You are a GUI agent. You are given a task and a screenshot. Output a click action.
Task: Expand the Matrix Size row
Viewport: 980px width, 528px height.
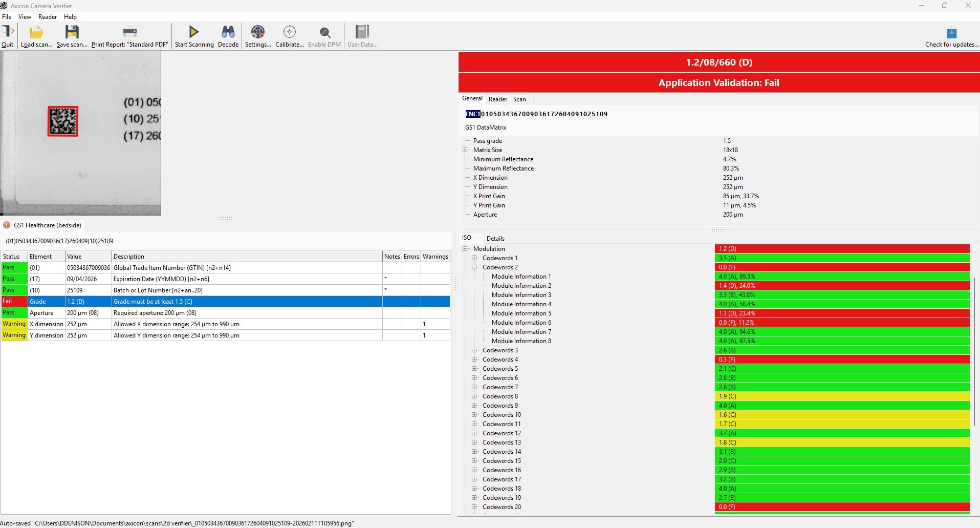465,150
